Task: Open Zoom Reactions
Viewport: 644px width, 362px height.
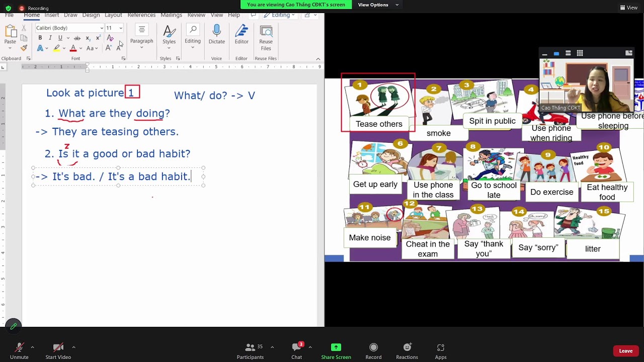Action: click(x=407, y=350)
